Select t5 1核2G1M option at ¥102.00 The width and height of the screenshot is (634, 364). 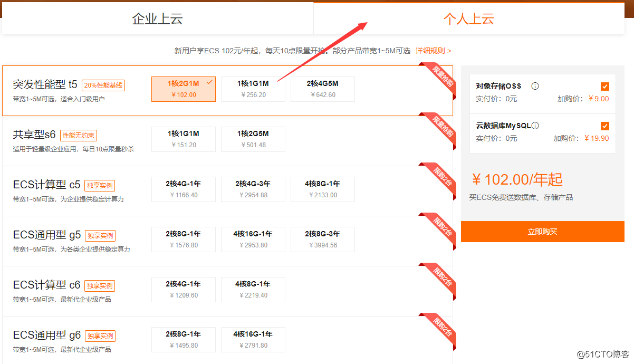coord(184,89)
